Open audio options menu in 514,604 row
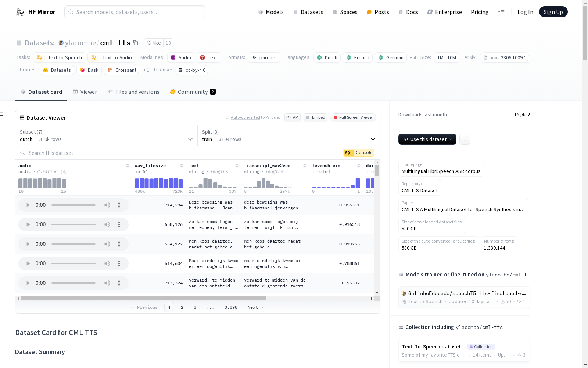This screenshot has height=368, width=588. pos(119,263)
